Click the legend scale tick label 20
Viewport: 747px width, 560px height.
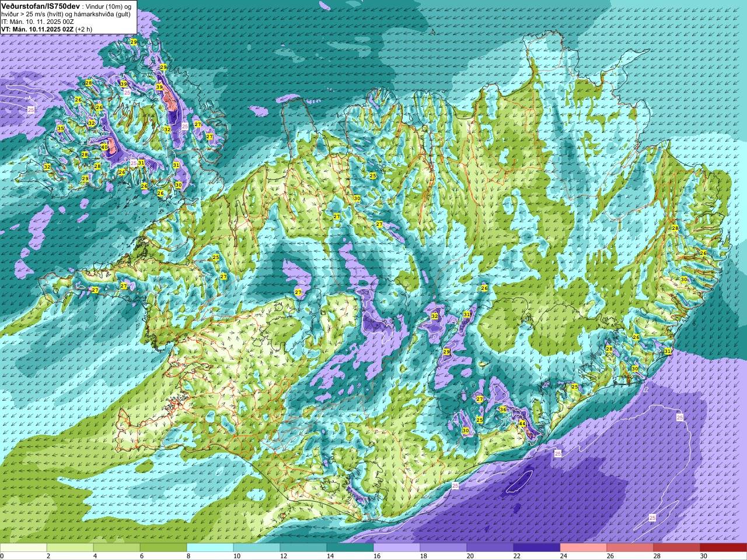pyautogui.click(x=470, y=556)
